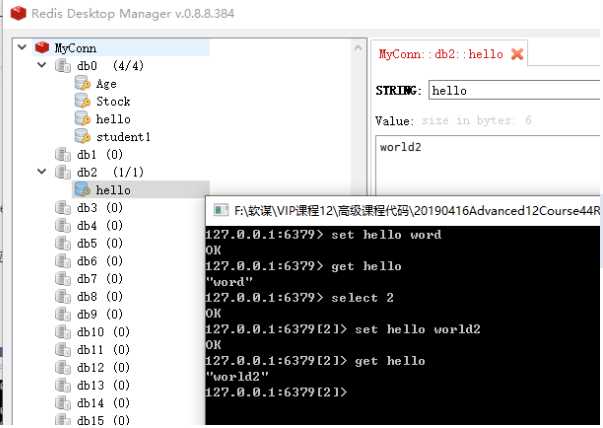Click the db10 database icon
Viewport: 603px width, 428px height.
click(x=63, y=332)
